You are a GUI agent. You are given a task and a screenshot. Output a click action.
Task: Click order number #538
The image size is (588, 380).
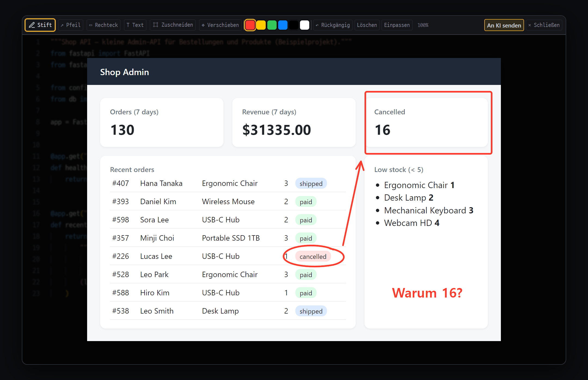(x=120, y=311)
